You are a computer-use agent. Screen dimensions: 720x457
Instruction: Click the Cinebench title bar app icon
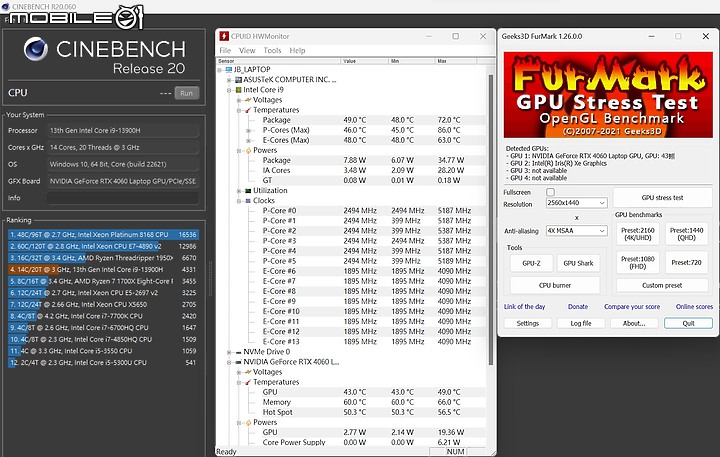click(x=5, y=6)
